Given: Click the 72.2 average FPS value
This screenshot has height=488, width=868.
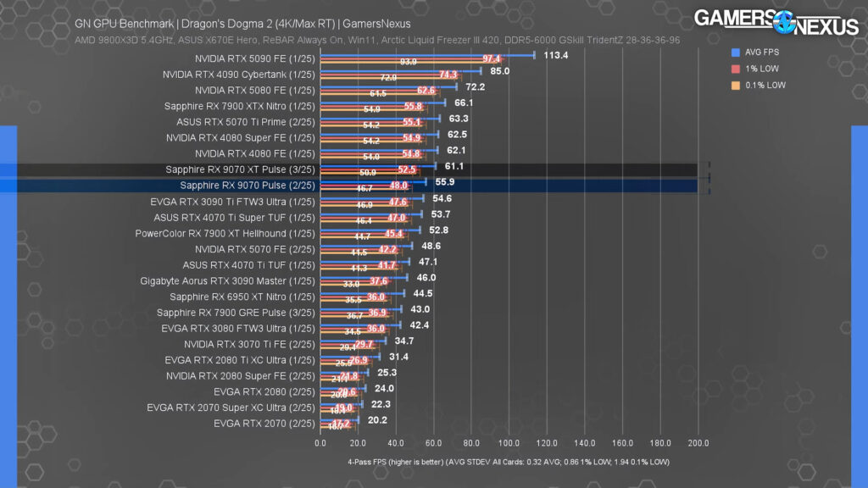Looking at the screenshot, I should 475,87.
